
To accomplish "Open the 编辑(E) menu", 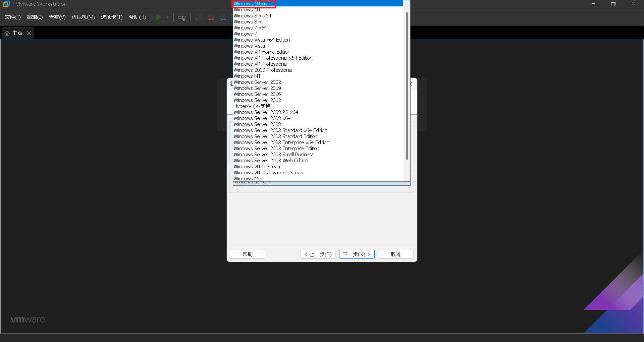I will coord(35,17).
